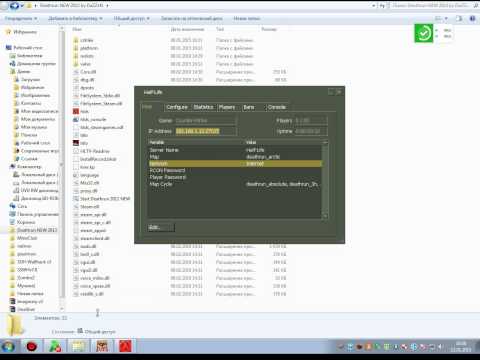Click the new folder button in Explorer toolbar
Image resolution: width=480 pixels, height=360 pixels.
(247, 19)
